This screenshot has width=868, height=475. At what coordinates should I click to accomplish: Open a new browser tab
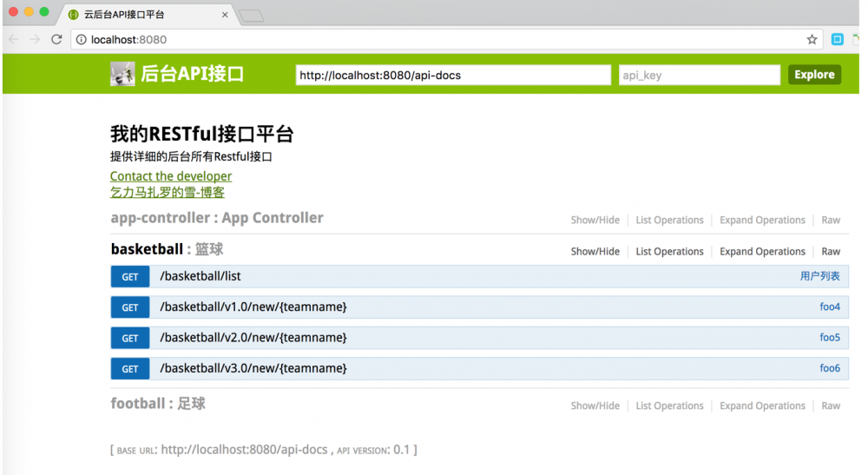tap(252, 16)
